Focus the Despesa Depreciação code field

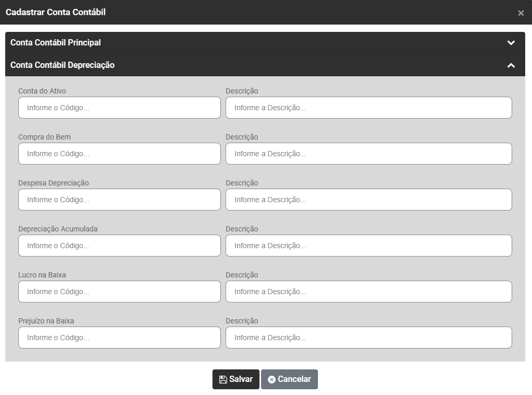coord(120,200)
